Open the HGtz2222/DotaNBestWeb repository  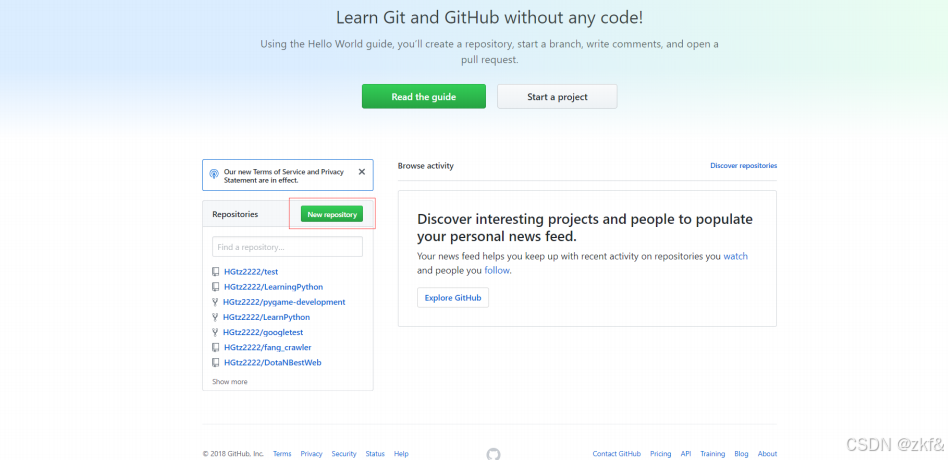point(273,363)
